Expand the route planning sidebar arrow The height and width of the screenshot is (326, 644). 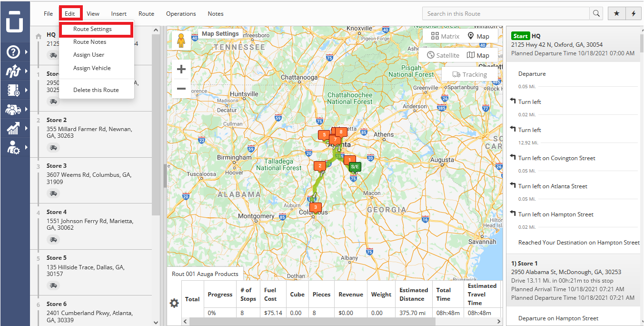pyautogui.click(x=26, y=71)
